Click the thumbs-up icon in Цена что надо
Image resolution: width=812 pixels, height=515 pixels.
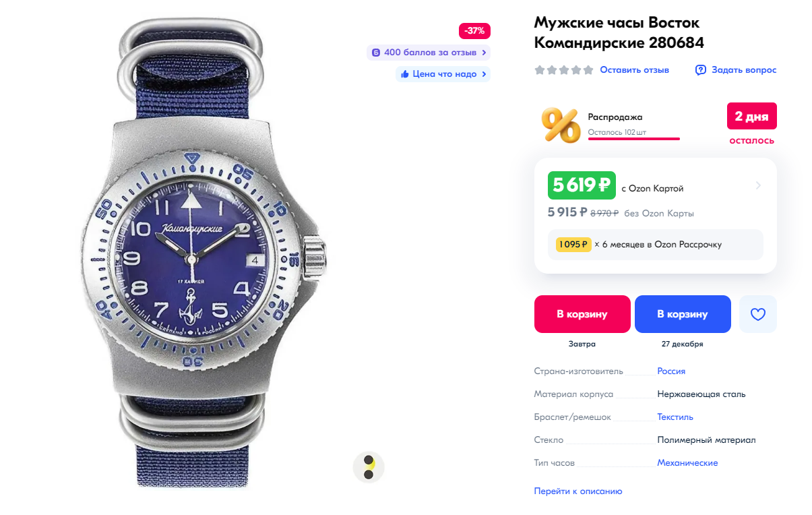(405, 74)
